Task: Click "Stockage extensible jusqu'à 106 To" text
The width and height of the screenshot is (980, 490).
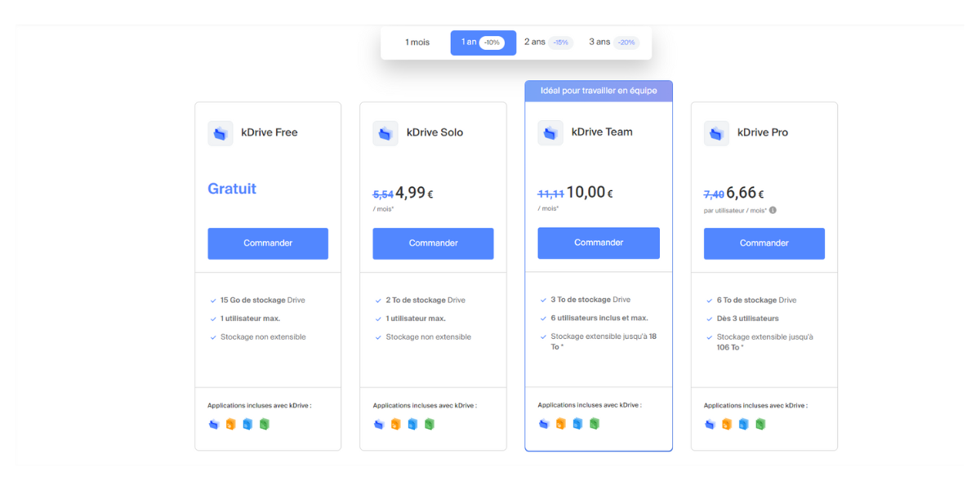Action: point(765,342)
